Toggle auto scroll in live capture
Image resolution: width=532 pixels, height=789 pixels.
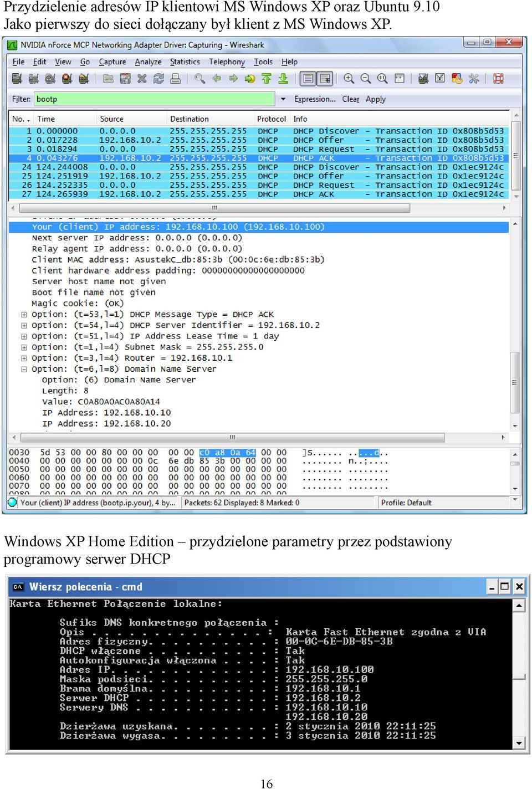(325, 79)
